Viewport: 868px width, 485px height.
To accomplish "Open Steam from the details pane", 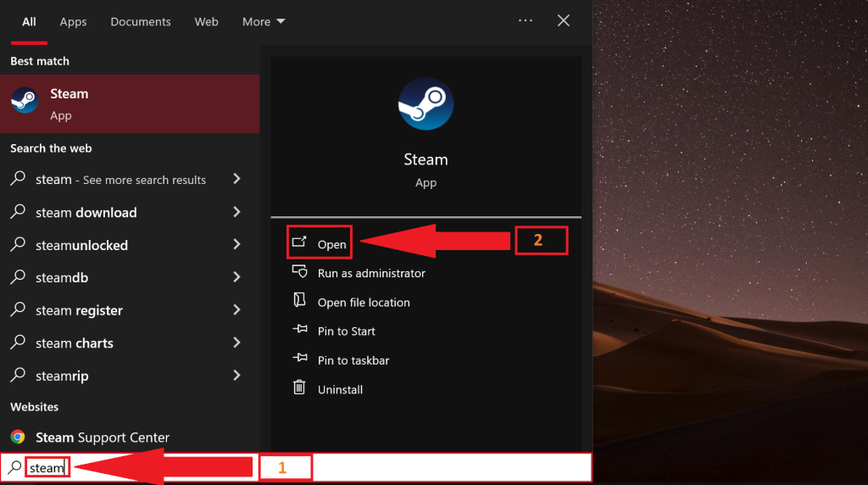I will [x=320, y=242].
